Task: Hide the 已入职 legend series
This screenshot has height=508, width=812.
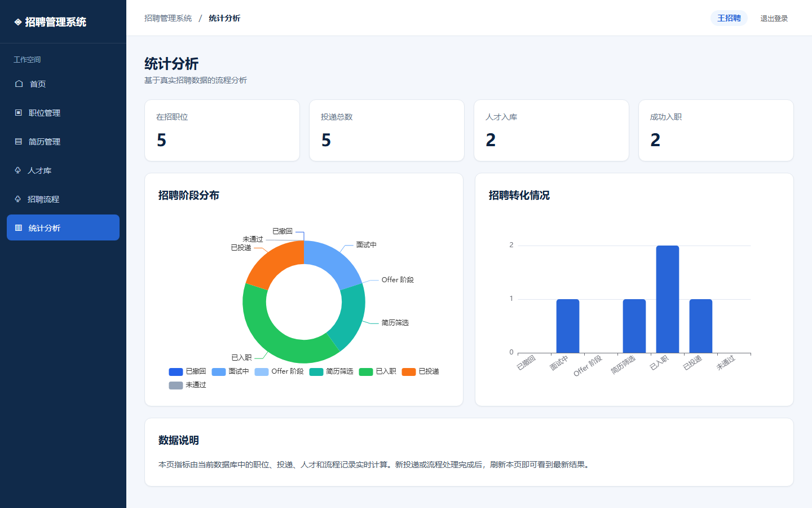Action: (x=378, y=371)
